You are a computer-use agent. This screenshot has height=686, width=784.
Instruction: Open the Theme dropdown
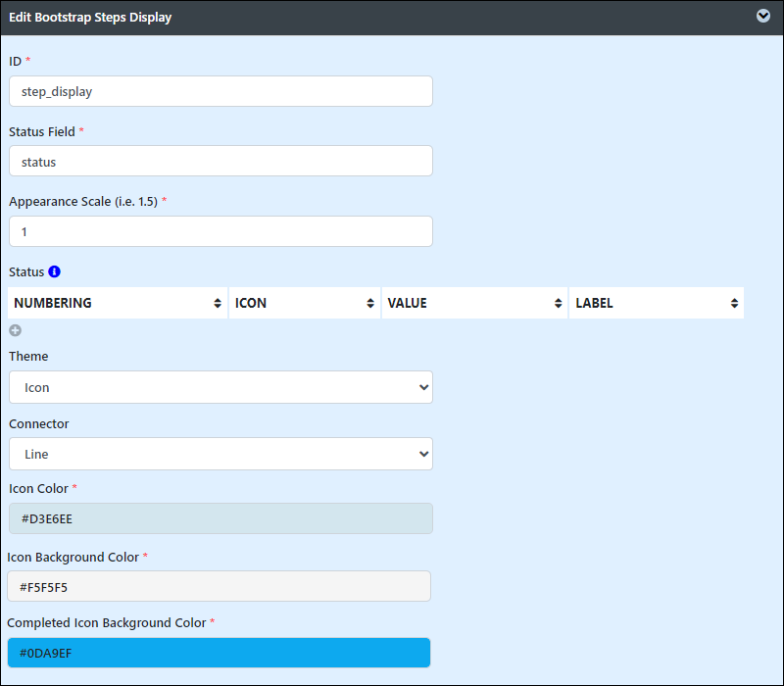click(x=220, y=387)
